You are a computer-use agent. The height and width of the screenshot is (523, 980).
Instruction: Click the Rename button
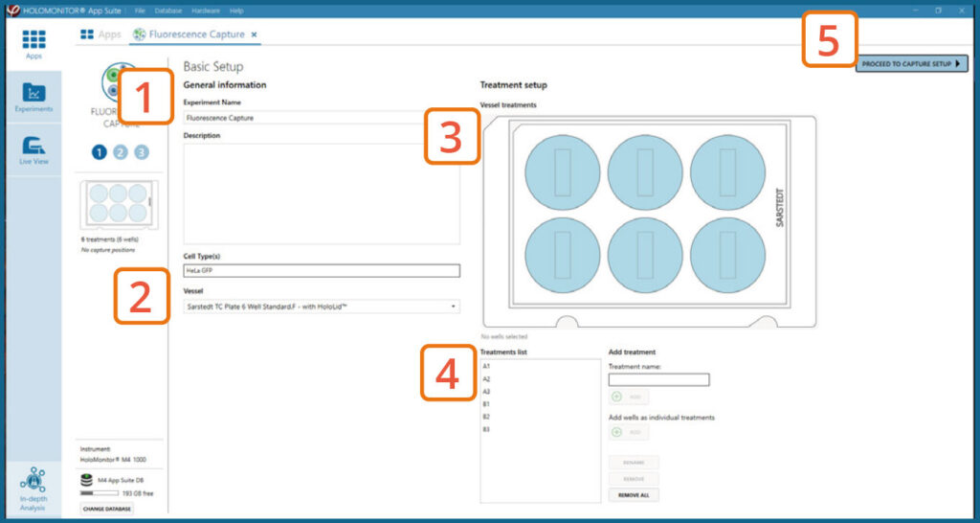click(634, 463)
